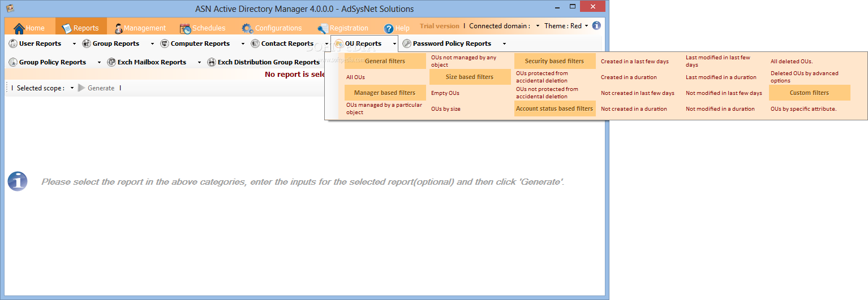Expand the Group Reports dropdown arrow
Image resolution: width=868 pixels, height=300 pixels.
[x=152, y=44]
